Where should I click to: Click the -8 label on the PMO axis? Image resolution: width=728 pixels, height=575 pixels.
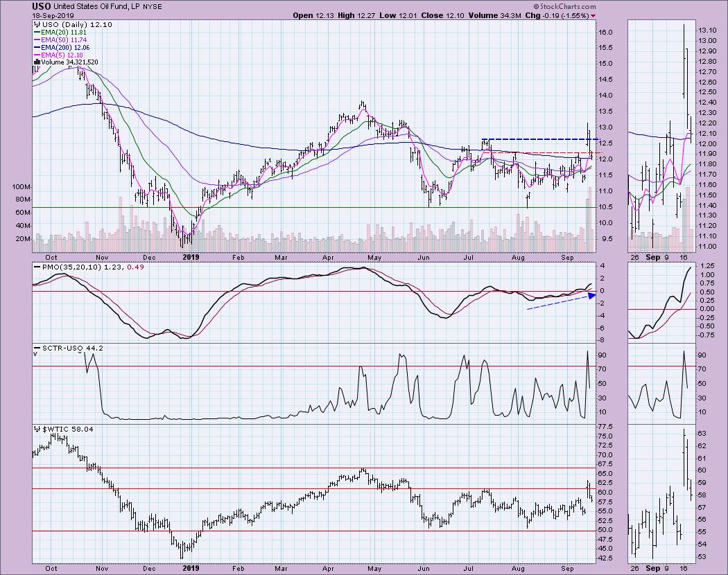(x=603, y=340)
